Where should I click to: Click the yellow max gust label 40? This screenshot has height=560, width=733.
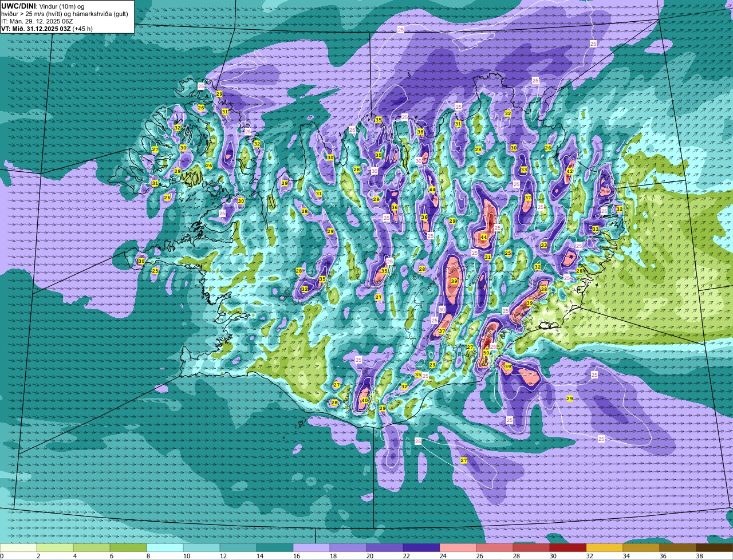tap(365, 400)
